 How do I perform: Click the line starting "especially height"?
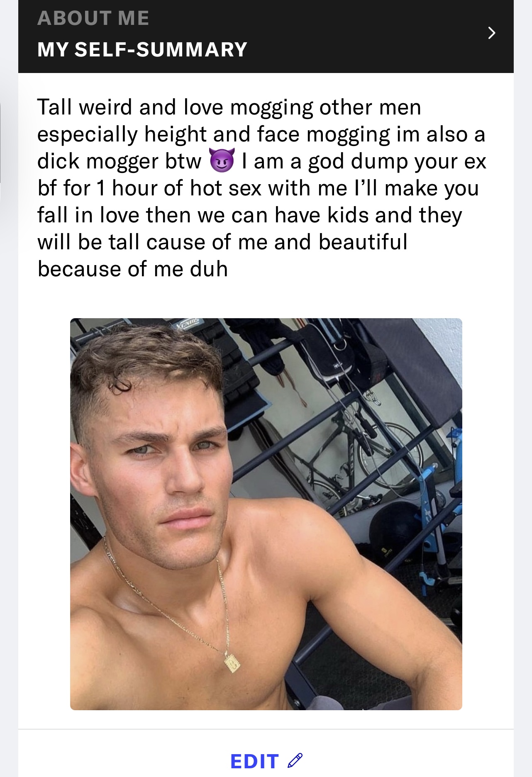click(x=261, y=134)
